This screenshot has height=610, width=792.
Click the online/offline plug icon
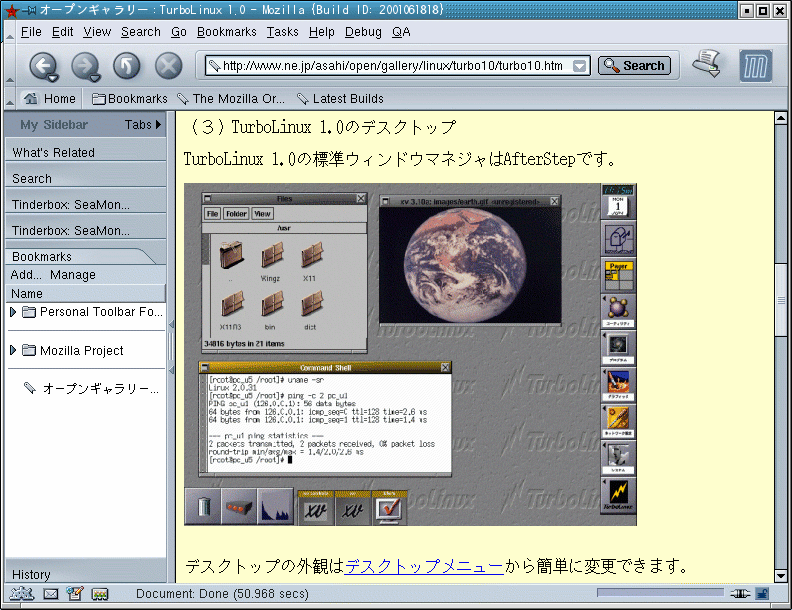point(739,594)
